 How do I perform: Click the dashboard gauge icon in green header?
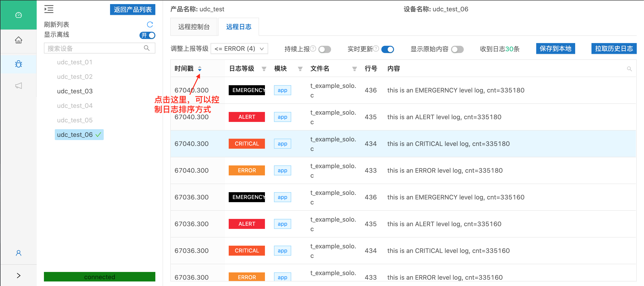[19, 15]
